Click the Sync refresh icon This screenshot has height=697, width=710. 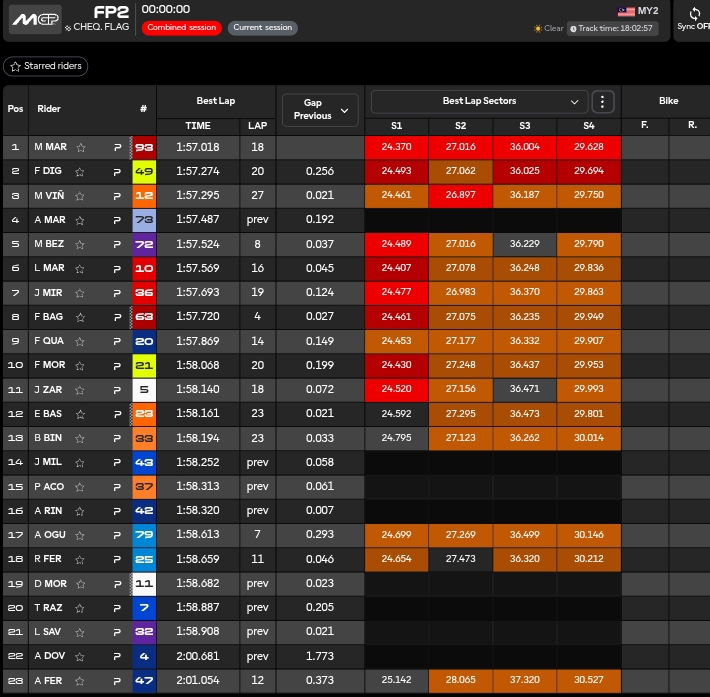click(694, 14)
